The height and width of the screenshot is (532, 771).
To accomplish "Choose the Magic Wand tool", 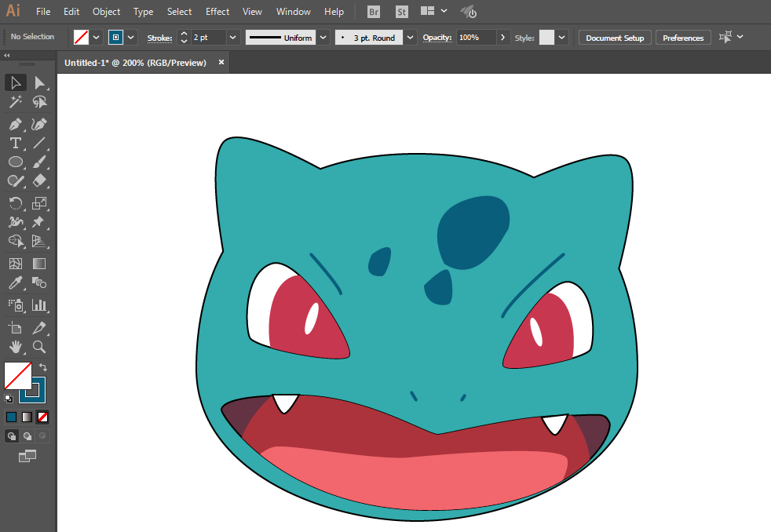I will tap(15, 102).
